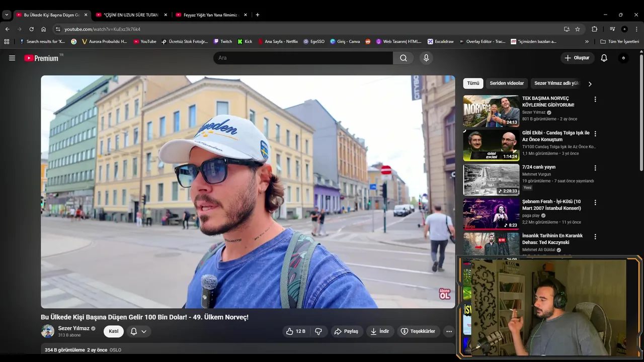Open YouTube notifications bell

click(604, 58)
